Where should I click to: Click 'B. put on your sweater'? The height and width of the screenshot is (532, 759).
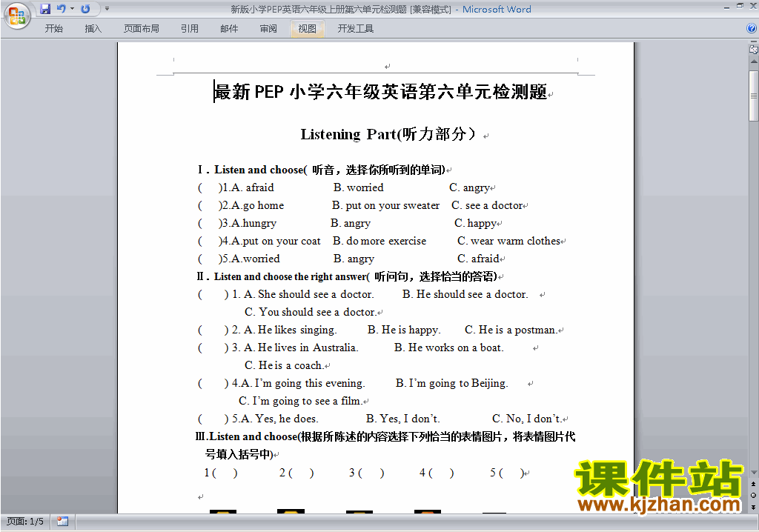coord(385,205)
